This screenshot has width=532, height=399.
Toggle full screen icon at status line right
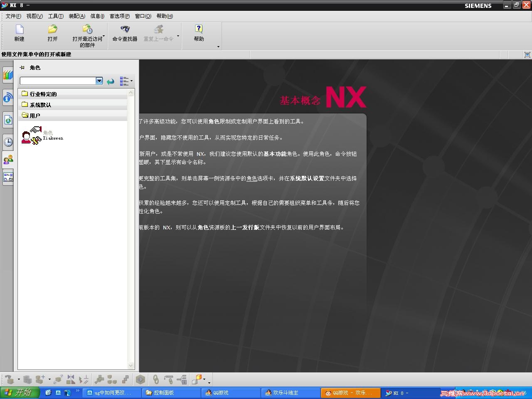click(527, 55)
